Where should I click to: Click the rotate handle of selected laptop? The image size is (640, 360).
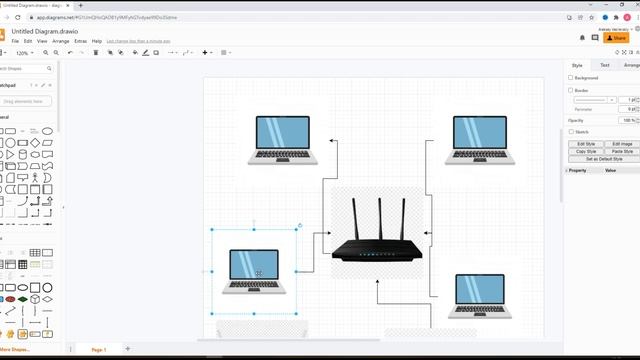(x=300, y=225)
